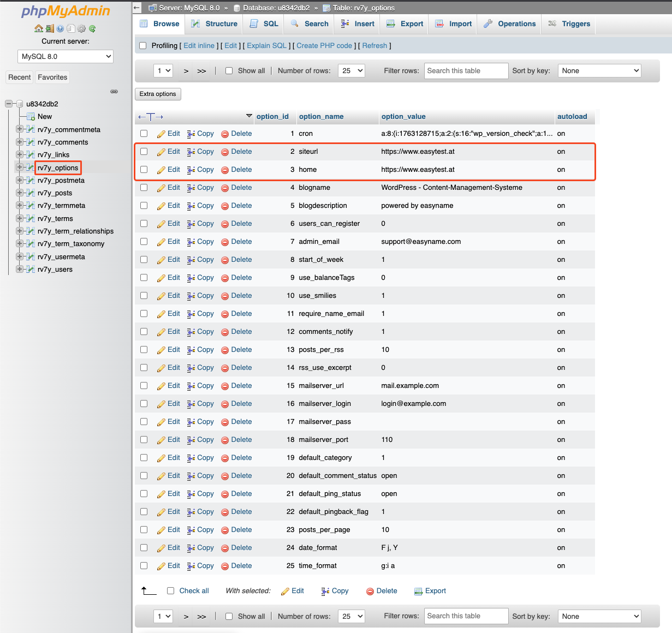The width and height of the screenshot is (672, 633).
Task: Click the top Search this table field
Action: [x=466, y=71]
